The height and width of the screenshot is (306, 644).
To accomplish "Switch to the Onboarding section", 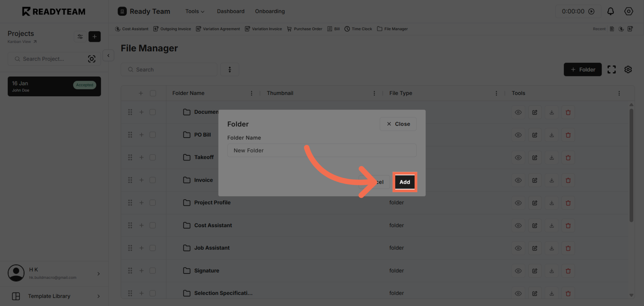I will point(270,11).
